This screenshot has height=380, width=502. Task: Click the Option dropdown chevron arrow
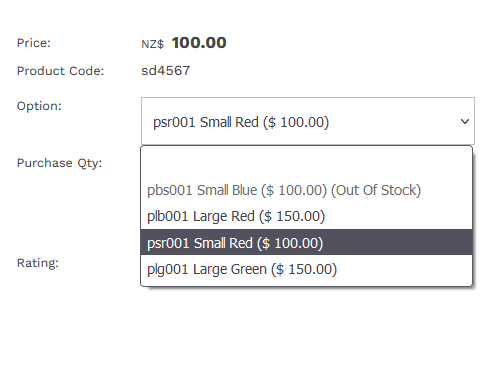465,122
